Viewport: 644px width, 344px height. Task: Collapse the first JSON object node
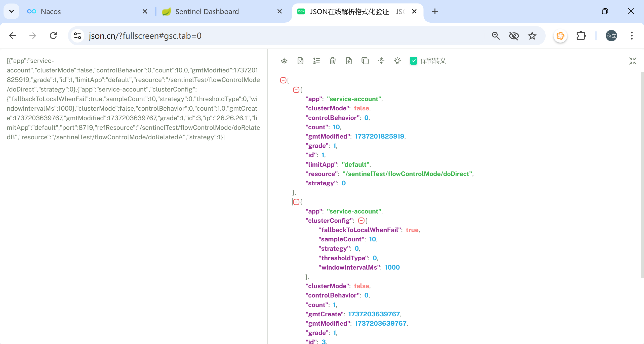296,90
